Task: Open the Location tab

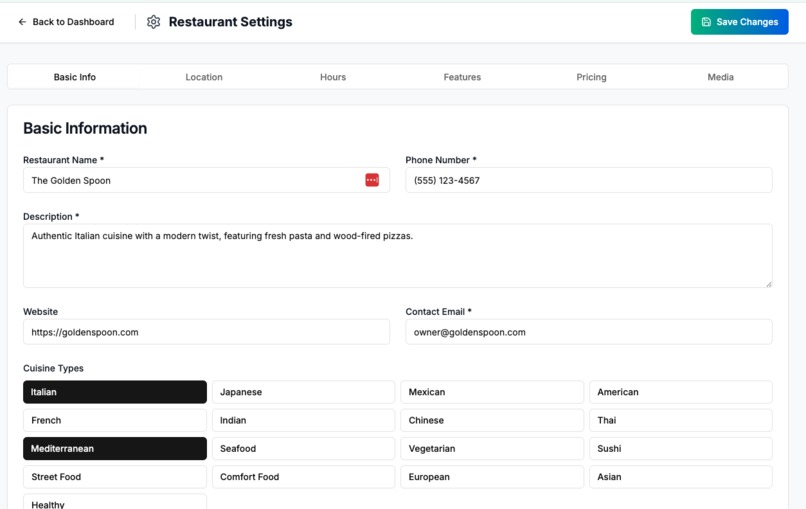Action: click(x=204, y=77)
